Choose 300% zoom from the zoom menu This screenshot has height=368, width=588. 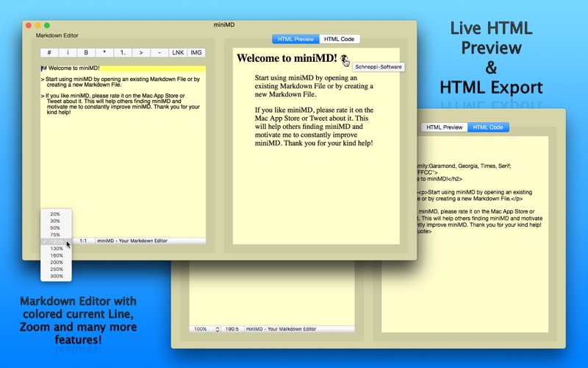click(x=56, y=277)
